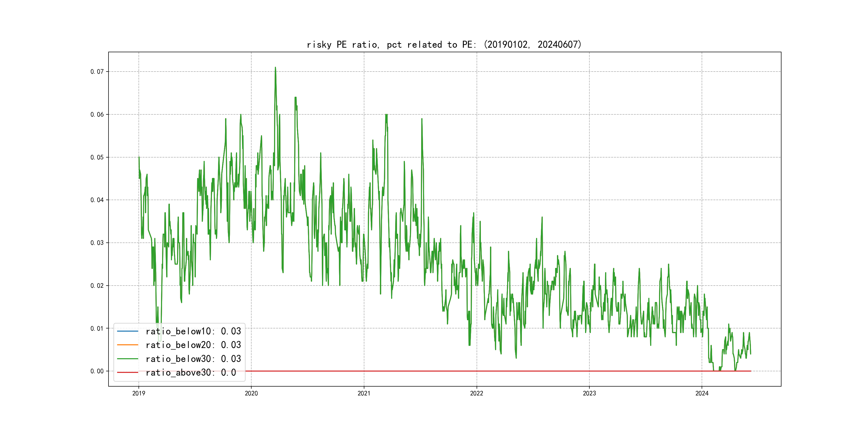This screenshot has height=434, width=868.
Task: Click the blue ratio_below10 legend line
Action: pos(127,331)
